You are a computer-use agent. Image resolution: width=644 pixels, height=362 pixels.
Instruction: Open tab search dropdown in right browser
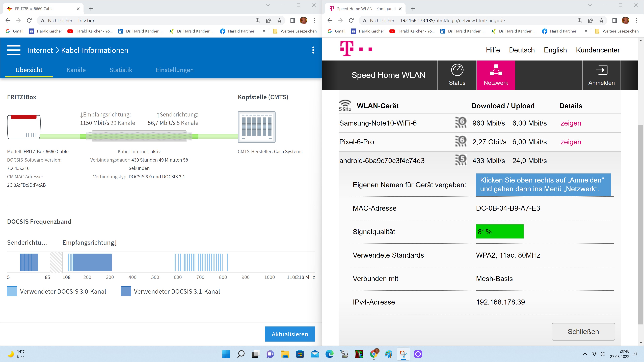click(x=589, y=5)
